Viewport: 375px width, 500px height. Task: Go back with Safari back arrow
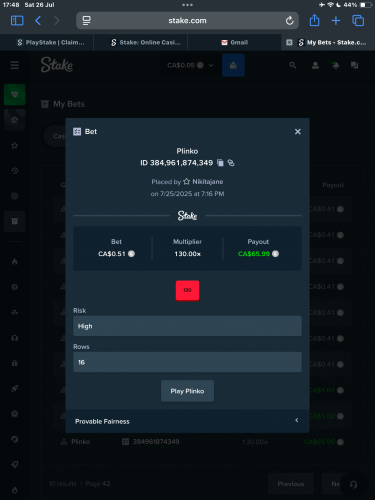38,21
